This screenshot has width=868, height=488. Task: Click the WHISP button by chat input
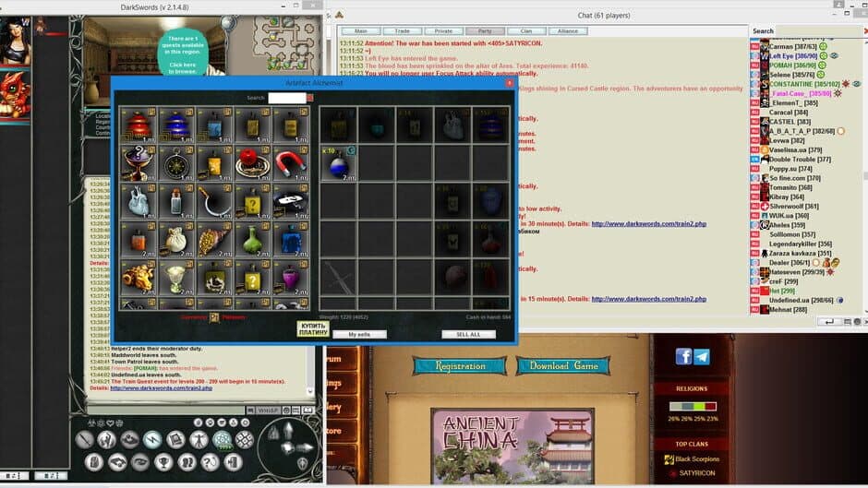pyautogui.click(x=268, y=410)
